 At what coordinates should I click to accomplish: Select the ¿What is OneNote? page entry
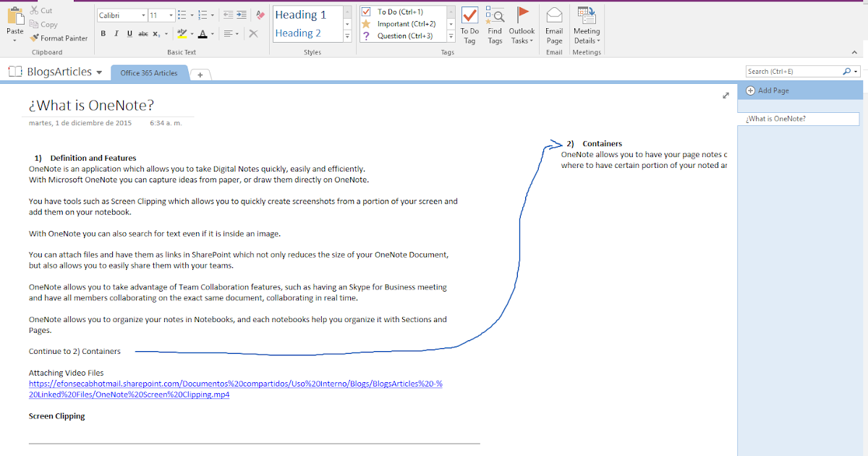799,119
